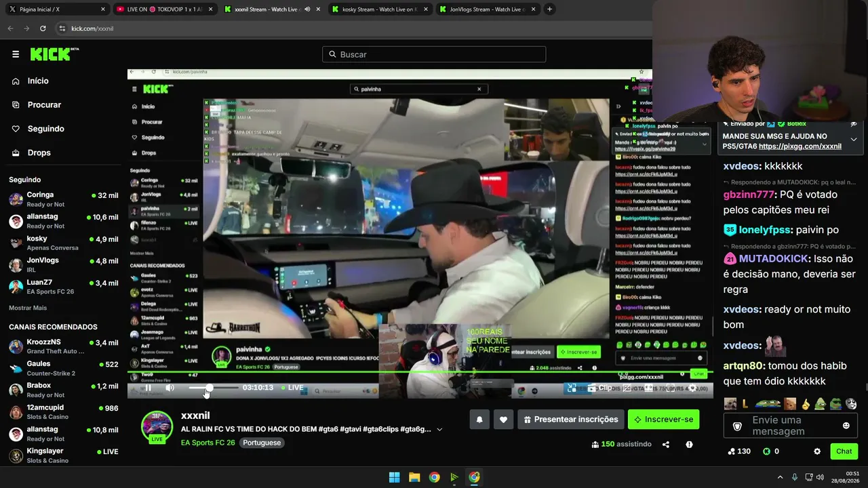The height and width of the screenshot is (488, 868).
Task: Click the address bar URL kick.com/xxxnil
Action: pyautogui.click(x=92, y=28)
